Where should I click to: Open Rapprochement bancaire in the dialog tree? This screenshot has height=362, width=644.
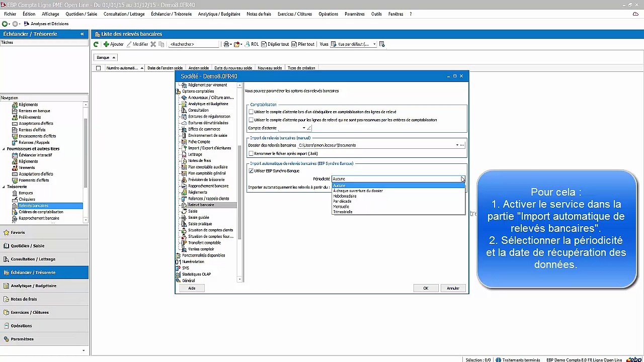tap(208, 186)
